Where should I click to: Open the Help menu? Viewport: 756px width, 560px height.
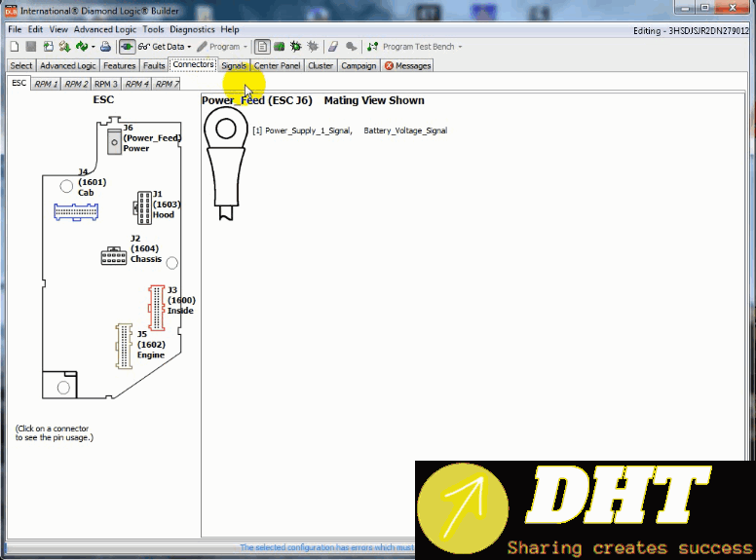click(x=230, y=29)
